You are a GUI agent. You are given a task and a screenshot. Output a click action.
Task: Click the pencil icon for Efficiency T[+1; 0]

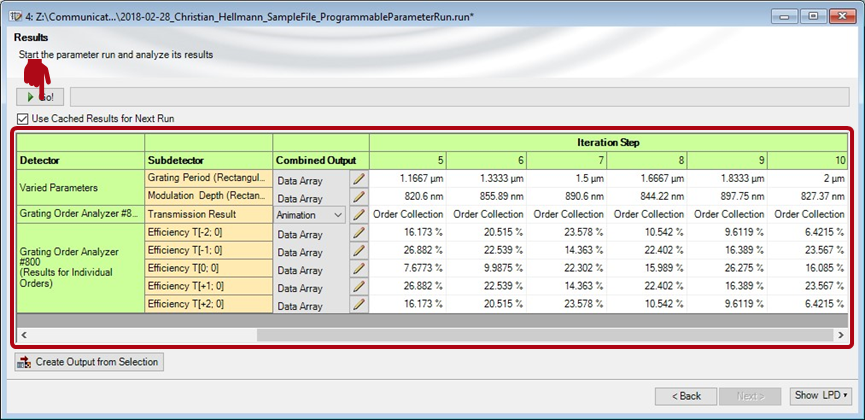[359, 285]
